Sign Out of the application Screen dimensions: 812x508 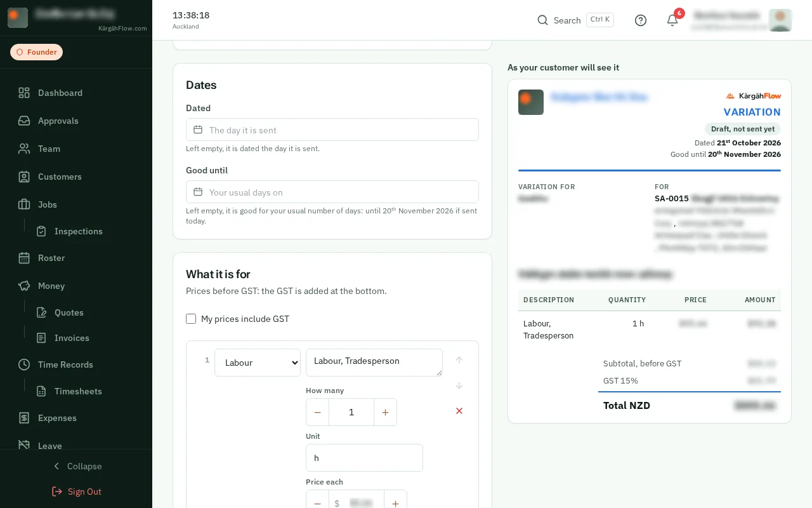[76, 491]
